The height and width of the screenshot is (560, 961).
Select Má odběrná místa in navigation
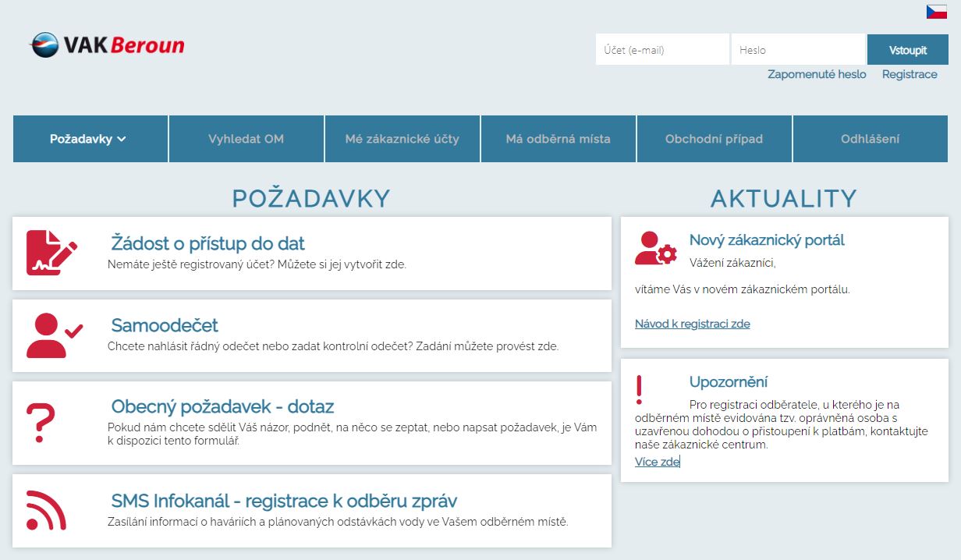(558, 139)
